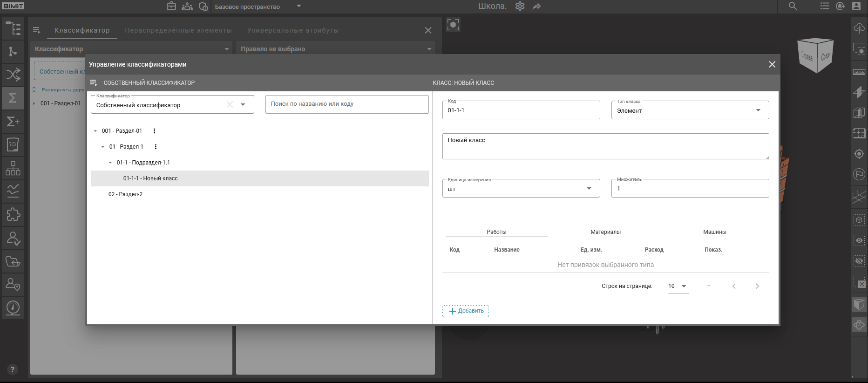Open project settings gear beside Школа

pyautogui.click(x=520, y=7)
